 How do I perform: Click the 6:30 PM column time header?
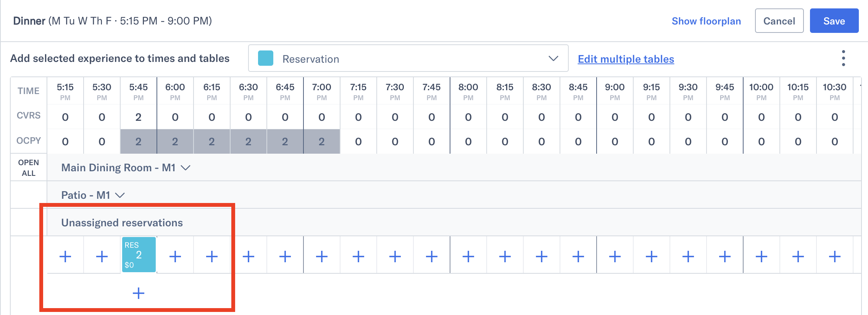point(248,91)
